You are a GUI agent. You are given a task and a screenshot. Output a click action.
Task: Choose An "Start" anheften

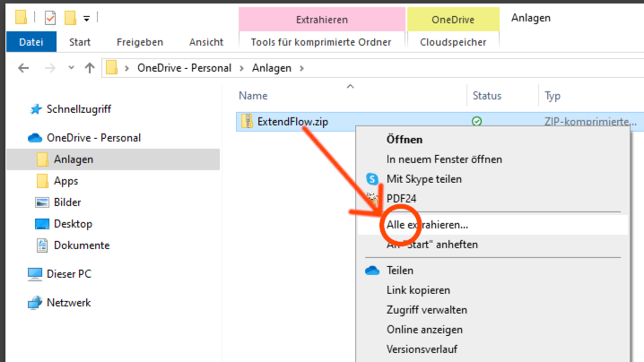pyautogui.click(x=432, y=245)
